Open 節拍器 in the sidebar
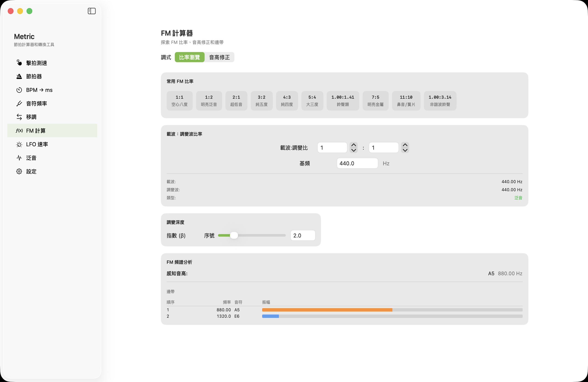 (x=52, y=76)
